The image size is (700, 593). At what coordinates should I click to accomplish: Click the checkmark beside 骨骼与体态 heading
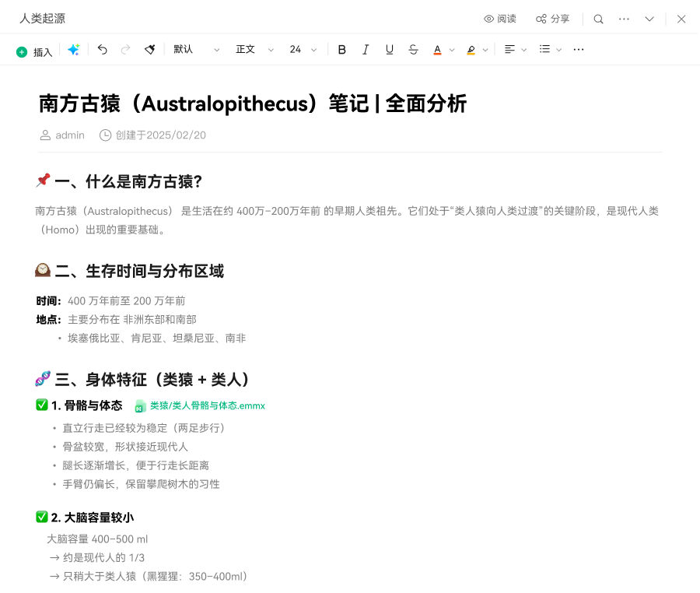tap(42, 405)
